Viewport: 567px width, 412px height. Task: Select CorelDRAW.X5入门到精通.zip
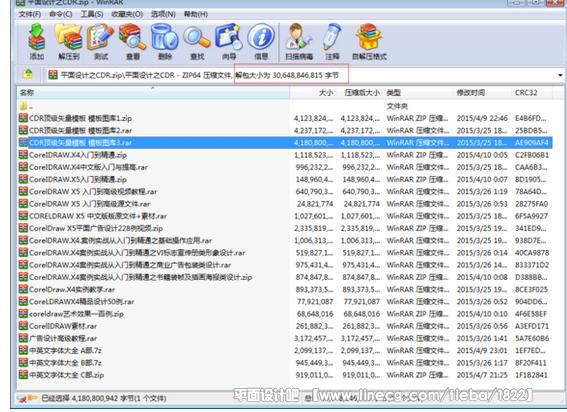tap(78, 179)
